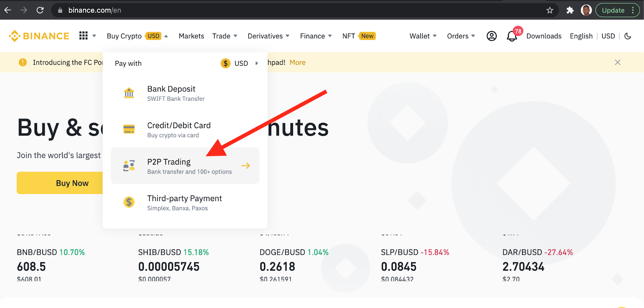This screenshot has height=308, width=644.
Task: Open the Markets page
Action: coord(191,36)
